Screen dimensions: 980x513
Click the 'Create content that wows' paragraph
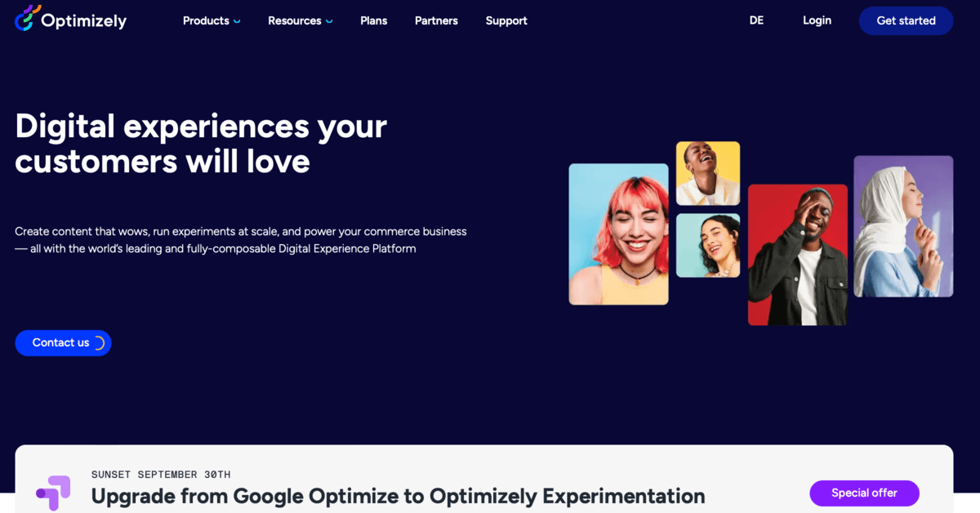[x=241, y=240]
